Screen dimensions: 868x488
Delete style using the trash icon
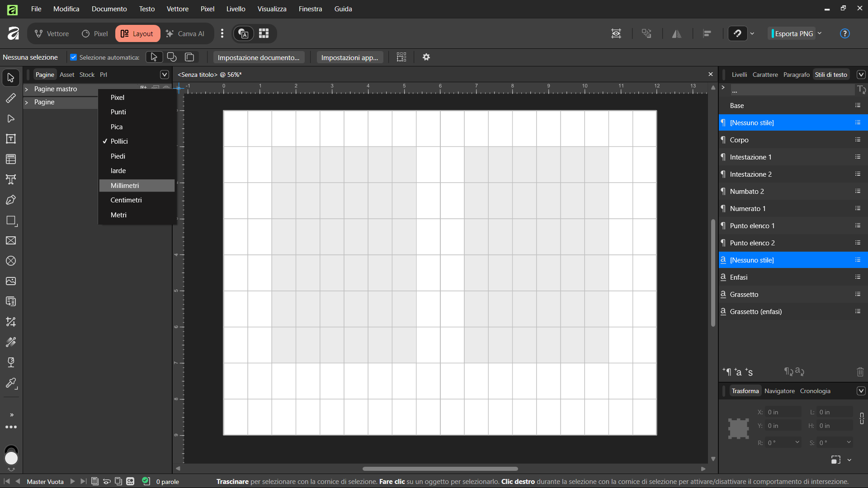860,372
